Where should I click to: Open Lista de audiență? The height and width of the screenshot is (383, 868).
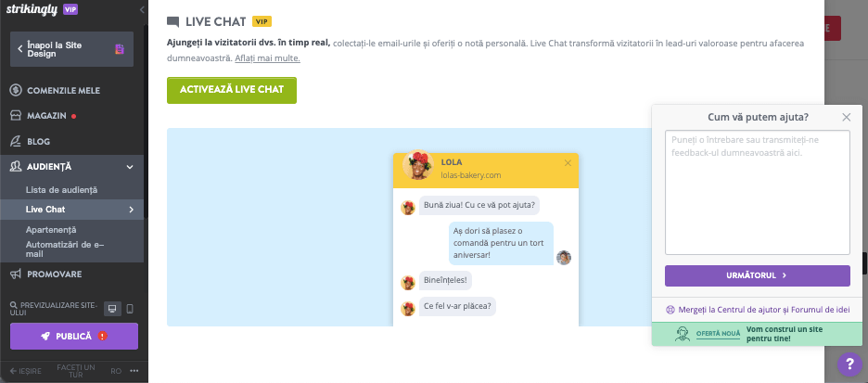[61, 190]
